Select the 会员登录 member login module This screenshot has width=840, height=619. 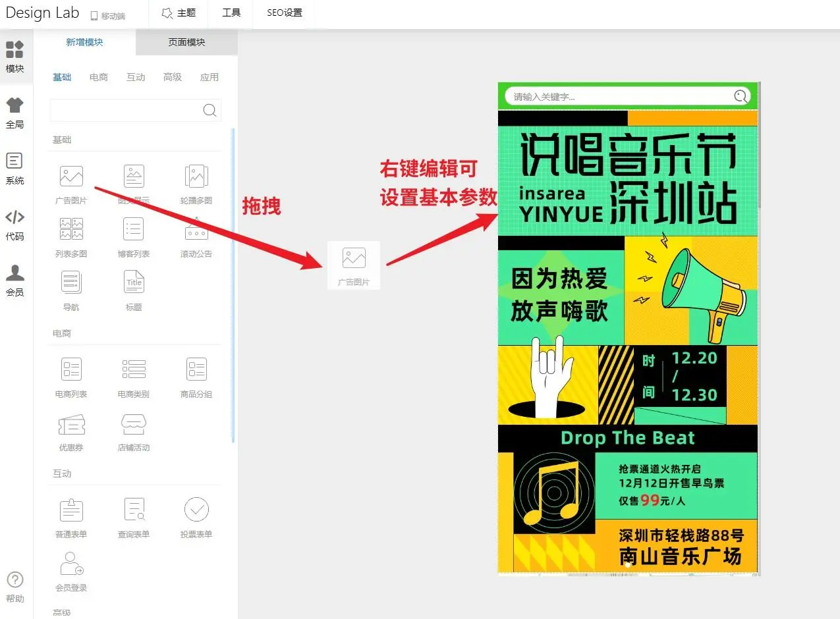[71, 571]
